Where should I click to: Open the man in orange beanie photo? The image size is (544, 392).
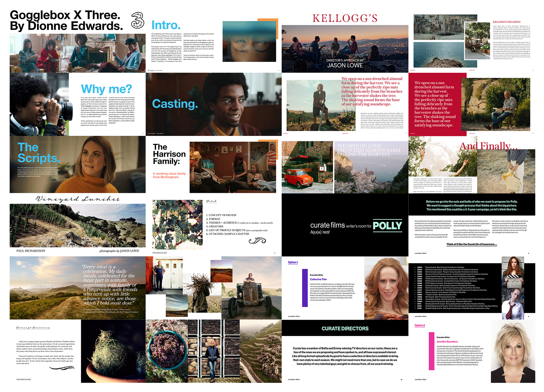(x=214, y=351)
